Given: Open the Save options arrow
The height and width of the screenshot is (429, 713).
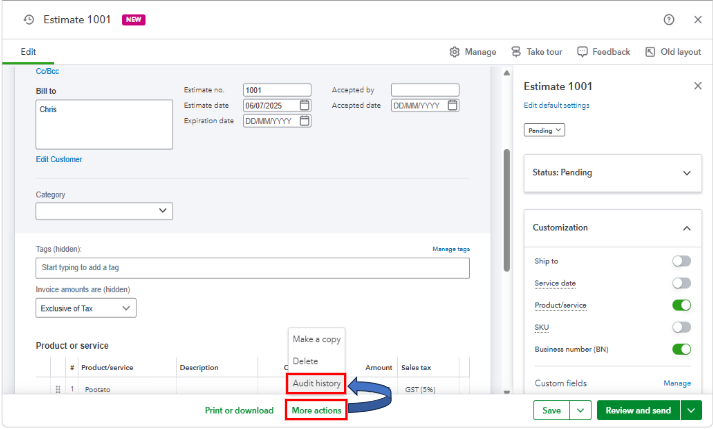Looking at the screenshot, I should click(x=581, y=410).
